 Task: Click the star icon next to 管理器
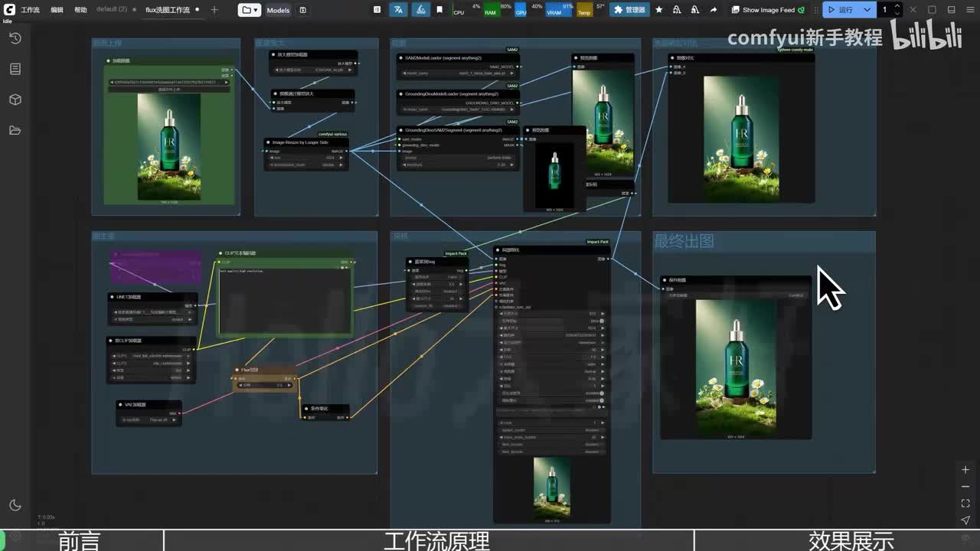658,10
